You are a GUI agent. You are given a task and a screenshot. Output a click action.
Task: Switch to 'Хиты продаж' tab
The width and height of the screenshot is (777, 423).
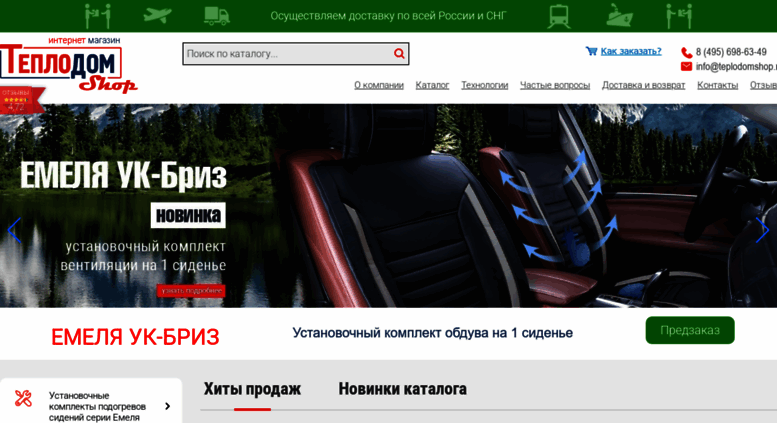tap(252, 389)
